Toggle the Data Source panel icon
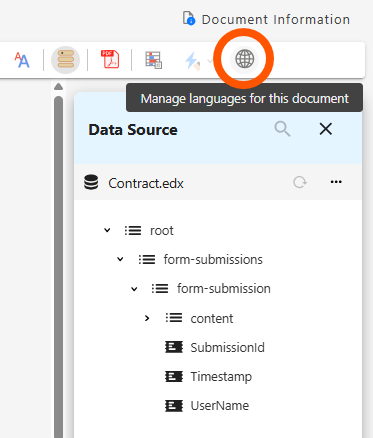Viewport: 373px width, 438px height. coord(65,60)
